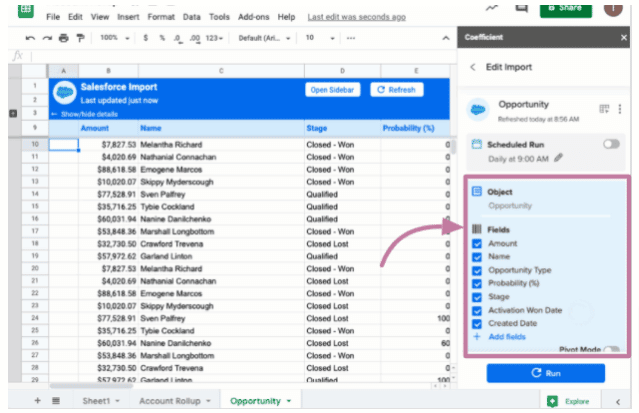The width and height of the screenshot is (639, 413).
Task: Click the print icon
Action: (x=64, y=38)
